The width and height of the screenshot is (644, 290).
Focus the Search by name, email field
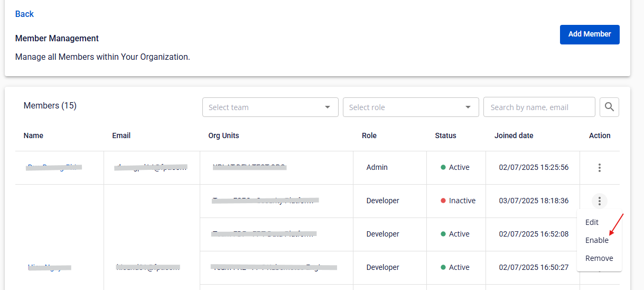(x=539, y=107)
